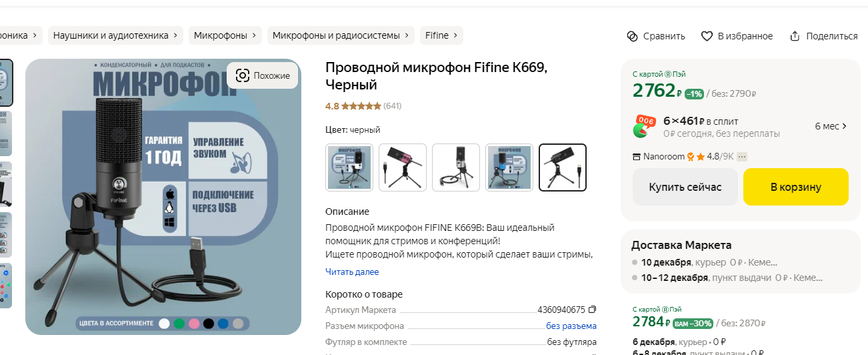The width and height of the screenshot is (868, 355).
Task: Open the Микрофоны и радиосистемы breadcrumb
Action: 340,35
